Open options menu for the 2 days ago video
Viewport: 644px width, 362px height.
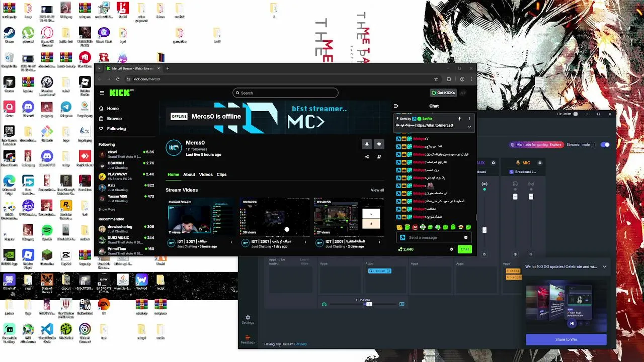tap(379, 242)
